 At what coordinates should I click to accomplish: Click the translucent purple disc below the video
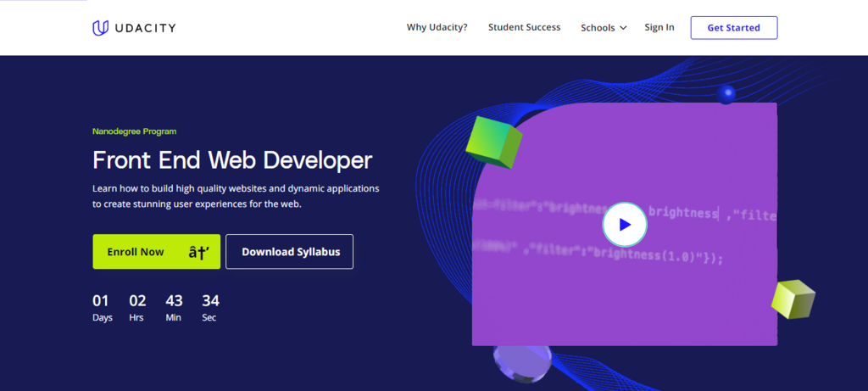click(x=523, y=363)
